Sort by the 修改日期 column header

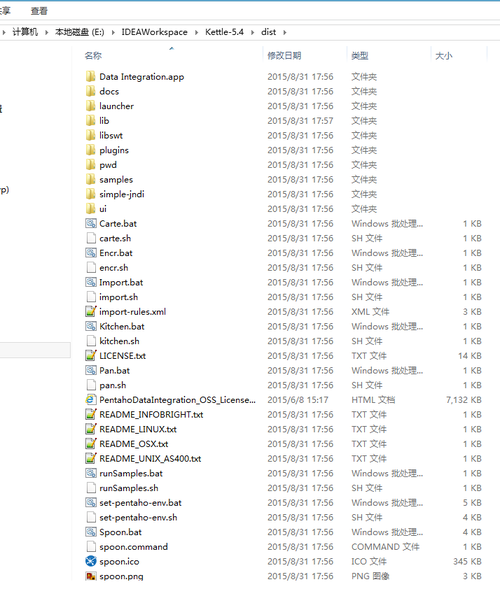point(284,56)
